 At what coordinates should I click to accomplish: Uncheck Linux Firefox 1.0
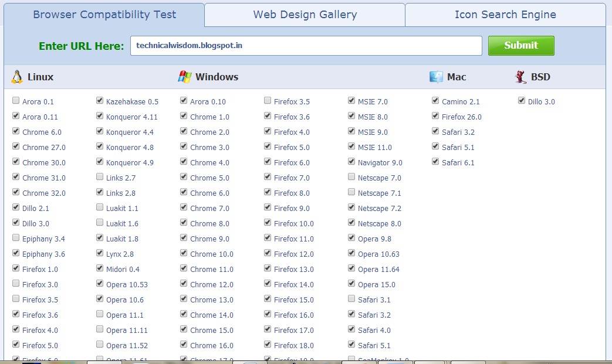tap(16, 268)
